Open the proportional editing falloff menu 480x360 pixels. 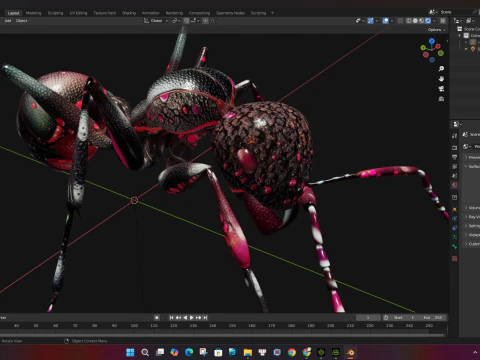click(213, 21)
